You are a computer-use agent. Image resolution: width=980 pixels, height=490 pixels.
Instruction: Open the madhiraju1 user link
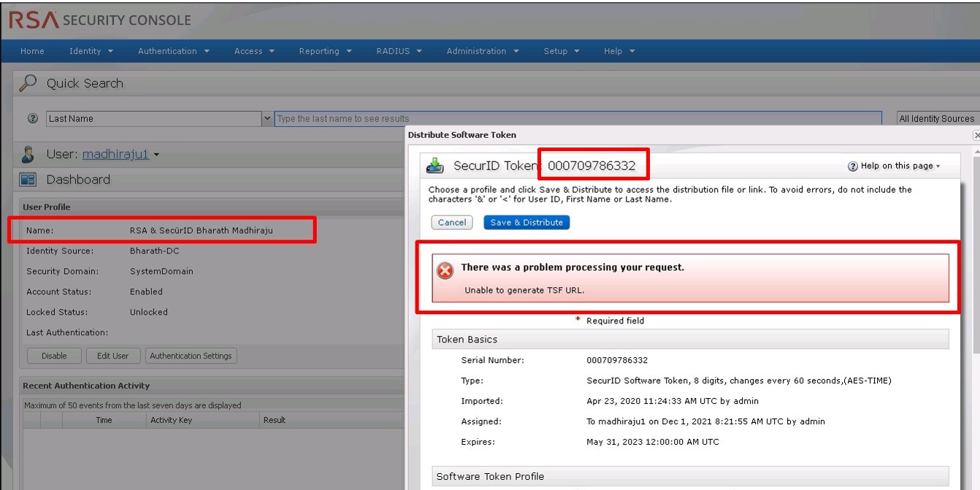click(x=115, y=154)
